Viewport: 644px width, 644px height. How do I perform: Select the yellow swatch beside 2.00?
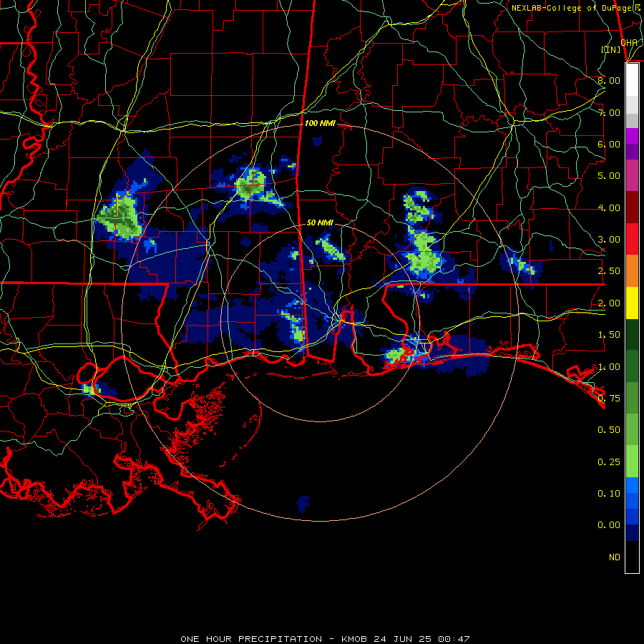(632, 303)
